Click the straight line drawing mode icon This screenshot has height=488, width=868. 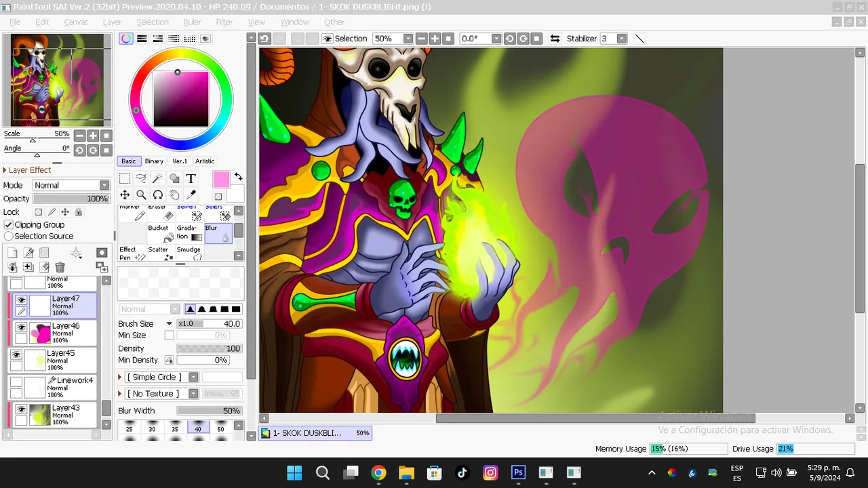639,39
